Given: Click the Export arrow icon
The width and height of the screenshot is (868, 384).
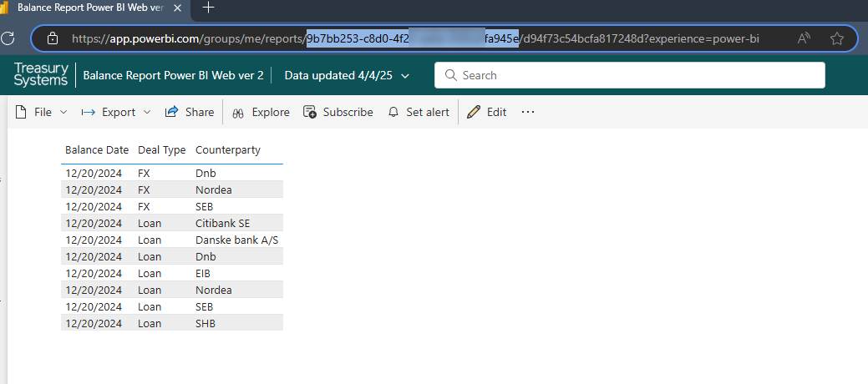Looking at the screenshot, I should coord(88,112).
